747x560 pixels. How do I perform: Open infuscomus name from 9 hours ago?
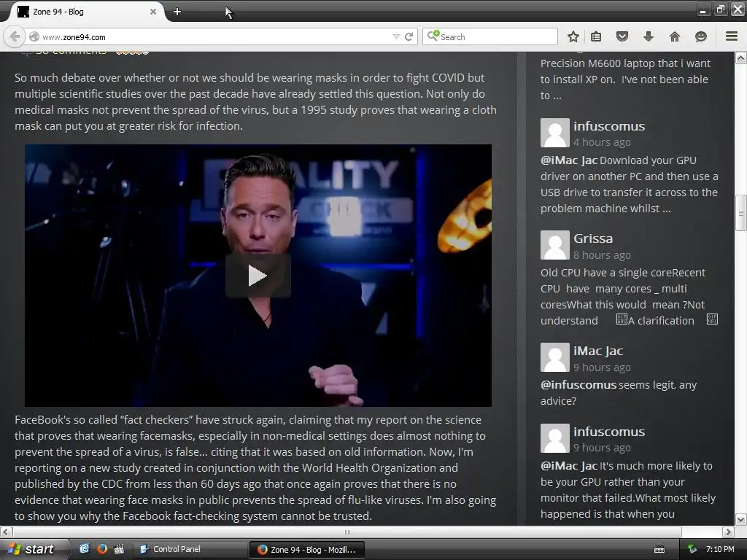(x=609, y=432)
